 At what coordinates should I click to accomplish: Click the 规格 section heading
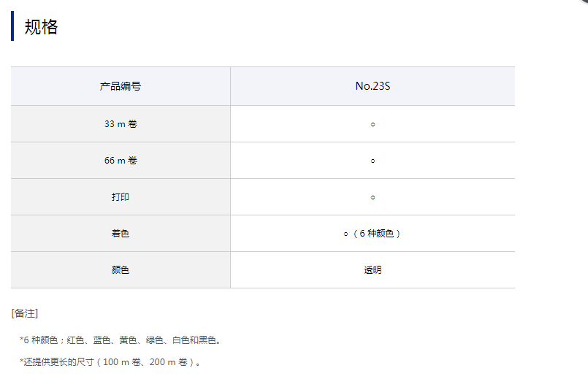41,27
